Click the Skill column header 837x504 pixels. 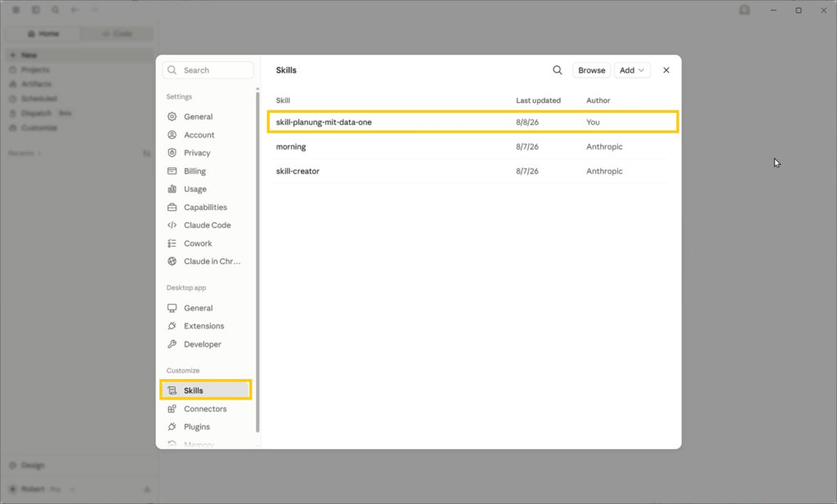(x=283, y=100)
